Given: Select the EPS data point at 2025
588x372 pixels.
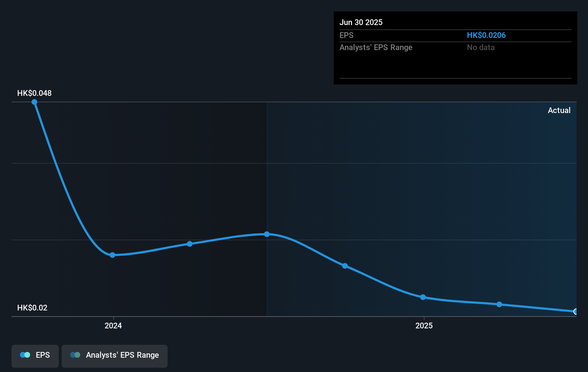Looking at the screenshot, I should [423, 297].
